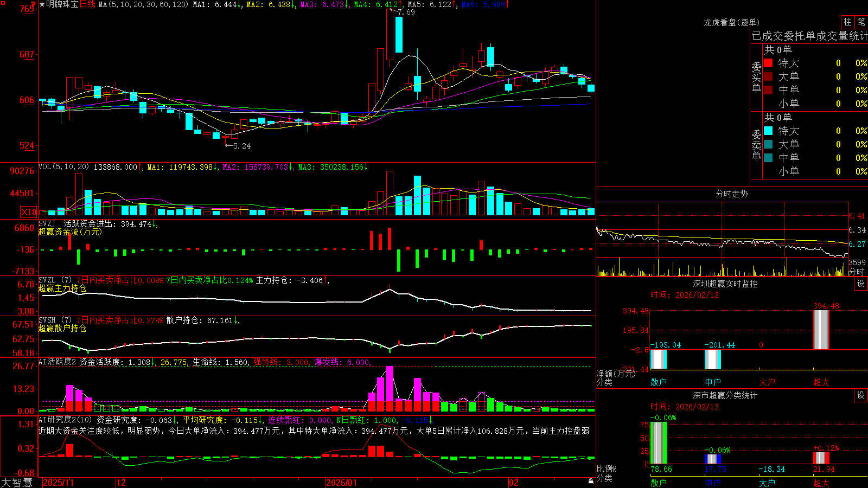Screen dimensions: 868x488
Task: Click the -193.04 散户 bar in 实时监控
Action: [659, 359]
